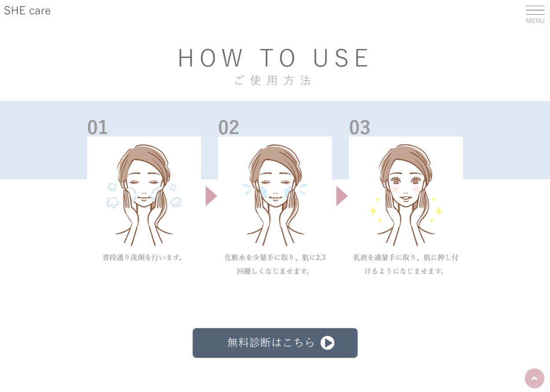Click the 化粧水を少量手に取り description text
The height and width of the screenshot is (392, 550).
(x=275, y=264)
